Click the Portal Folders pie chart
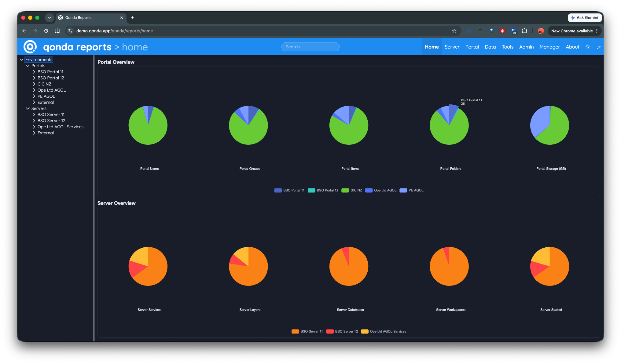Viewport: 621px width, 364px height. [449, 125]
